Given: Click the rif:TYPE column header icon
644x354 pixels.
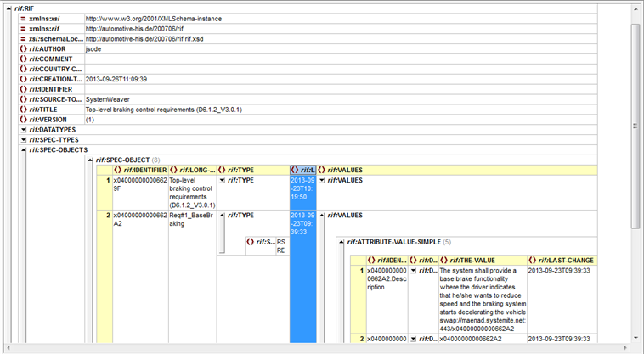Looking at the screenshot, I should click(222, 170).
